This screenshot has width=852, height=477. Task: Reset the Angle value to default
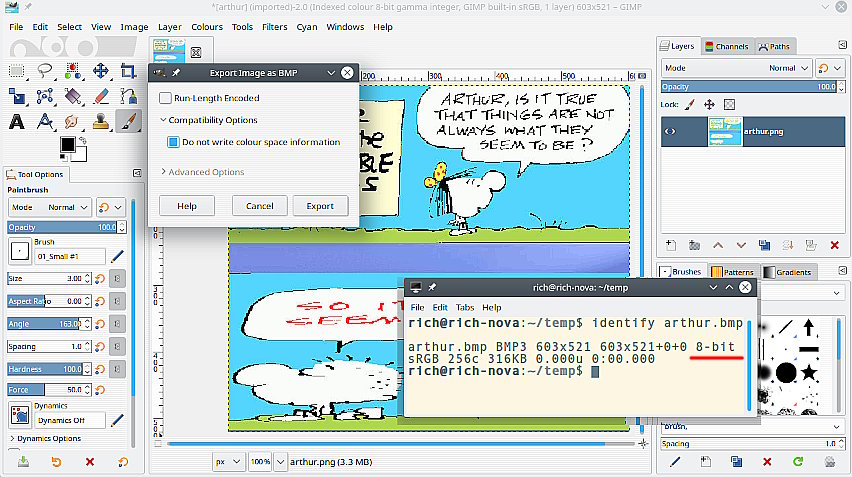100,324
